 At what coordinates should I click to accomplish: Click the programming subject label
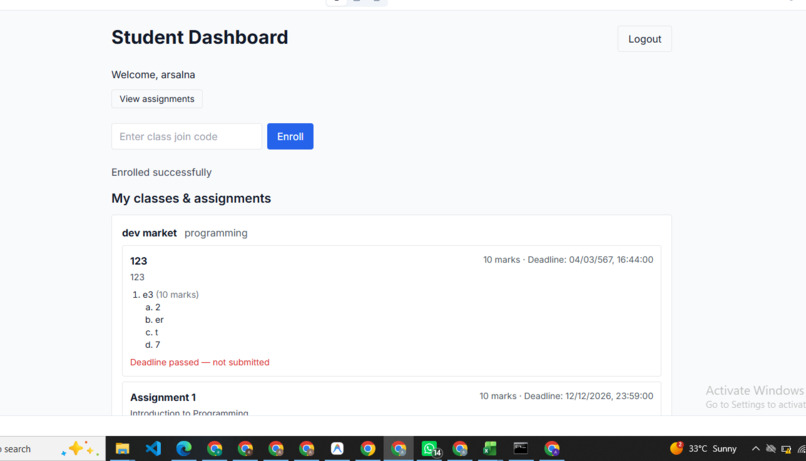tap(216, 233)
